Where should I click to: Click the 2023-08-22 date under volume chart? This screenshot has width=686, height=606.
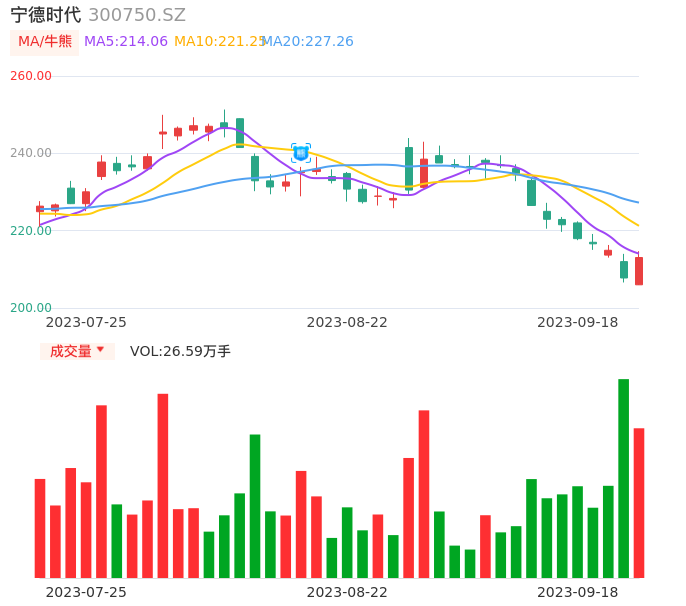(347, 592)
